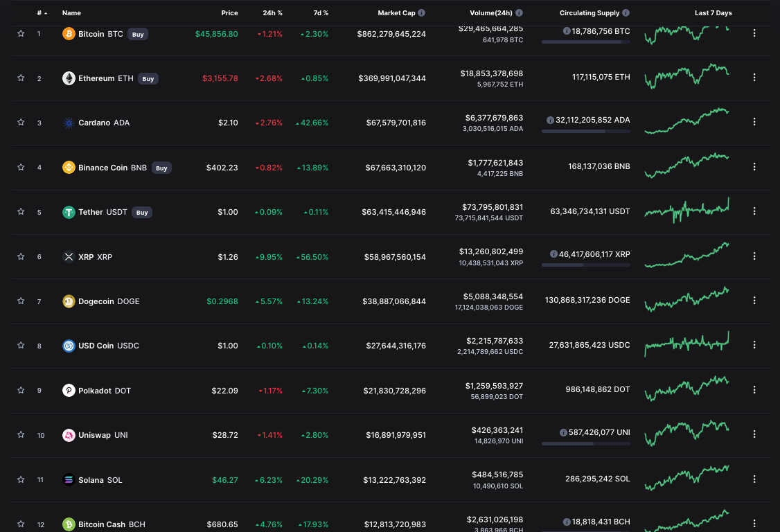The height and width of the screenshot is (532, 780).
Task: Star Dogecoin in the watchlist
Action: pos(21,301)
